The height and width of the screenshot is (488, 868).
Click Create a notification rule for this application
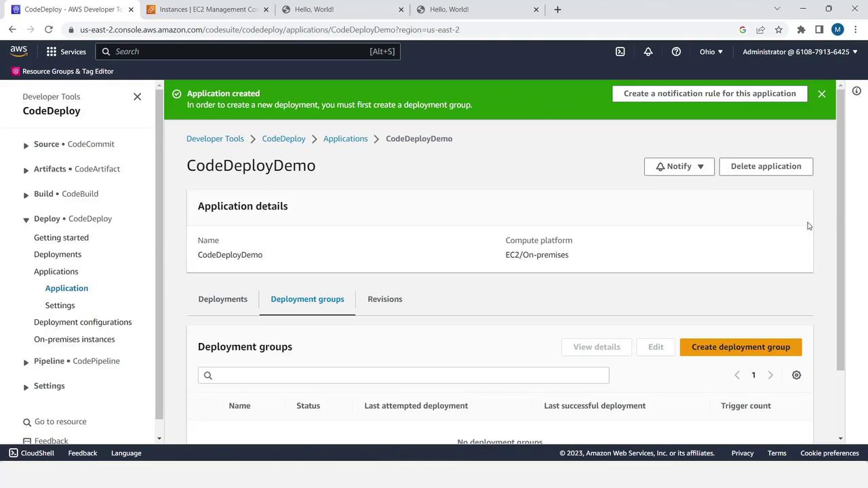pos(710,94)
